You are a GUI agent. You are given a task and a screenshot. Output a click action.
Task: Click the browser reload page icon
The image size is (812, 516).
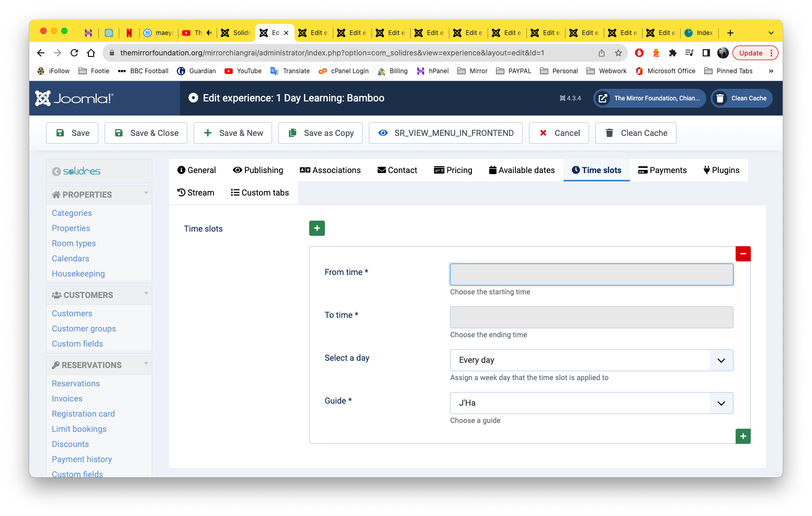pyautogui.click(x=74, y=53)
